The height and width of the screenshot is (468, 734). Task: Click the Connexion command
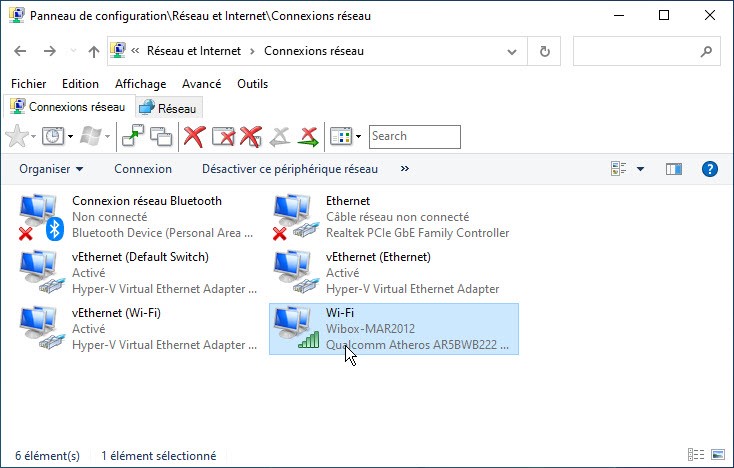point(143,169)
